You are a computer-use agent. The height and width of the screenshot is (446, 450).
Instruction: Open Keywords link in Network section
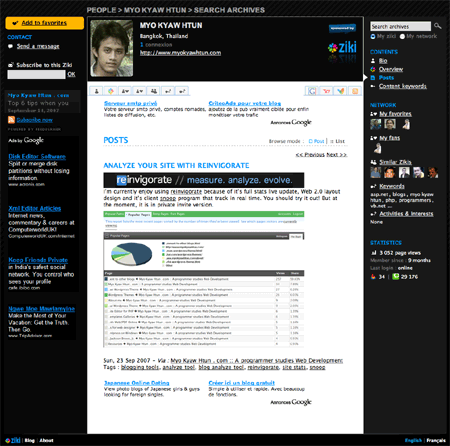tap(392, 186)
